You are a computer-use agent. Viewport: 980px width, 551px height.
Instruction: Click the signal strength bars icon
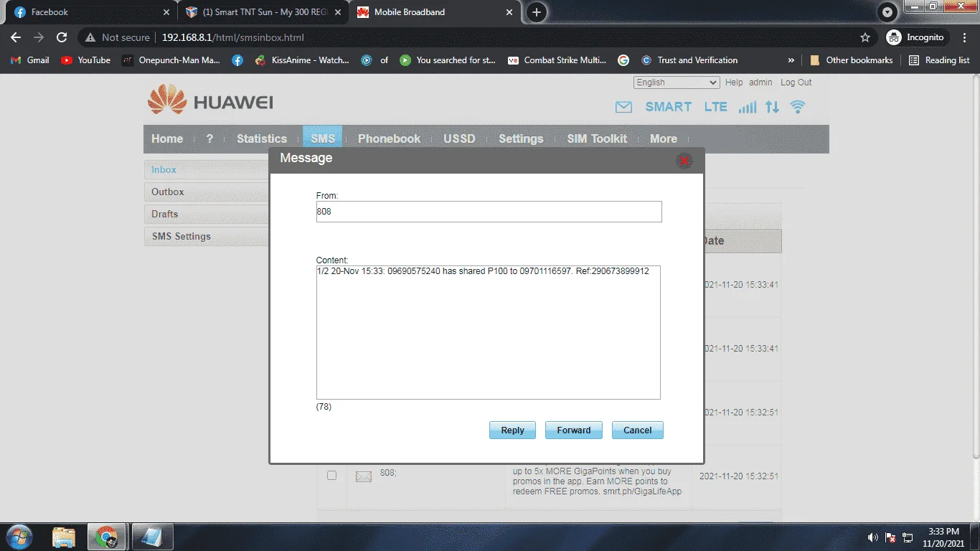(x=748, y=108)
